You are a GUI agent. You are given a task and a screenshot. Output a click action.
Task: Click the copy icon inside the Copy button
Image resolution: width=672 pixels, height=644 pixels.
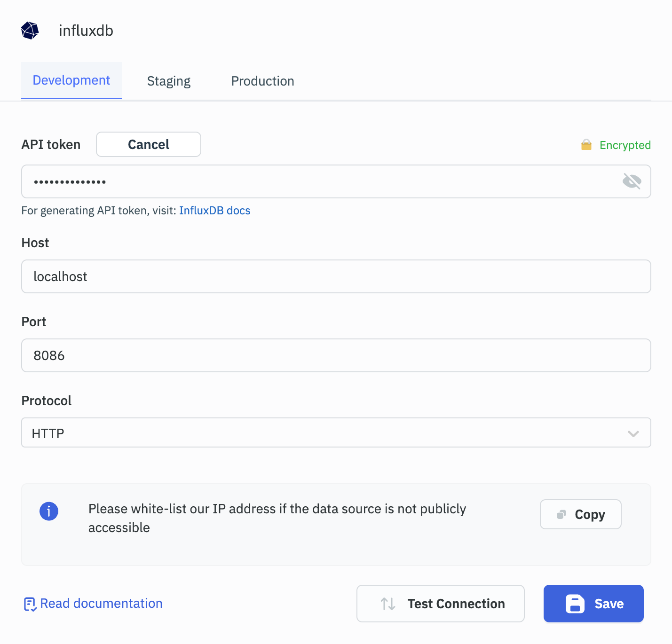point(561,515)
